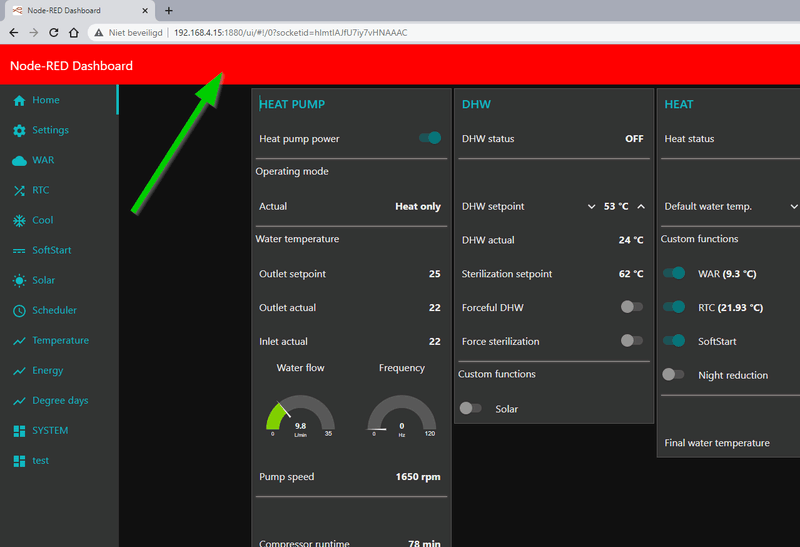Click the Outlet setpoint value 25
Screen dimensions: 800x547
tap(435, 274)
